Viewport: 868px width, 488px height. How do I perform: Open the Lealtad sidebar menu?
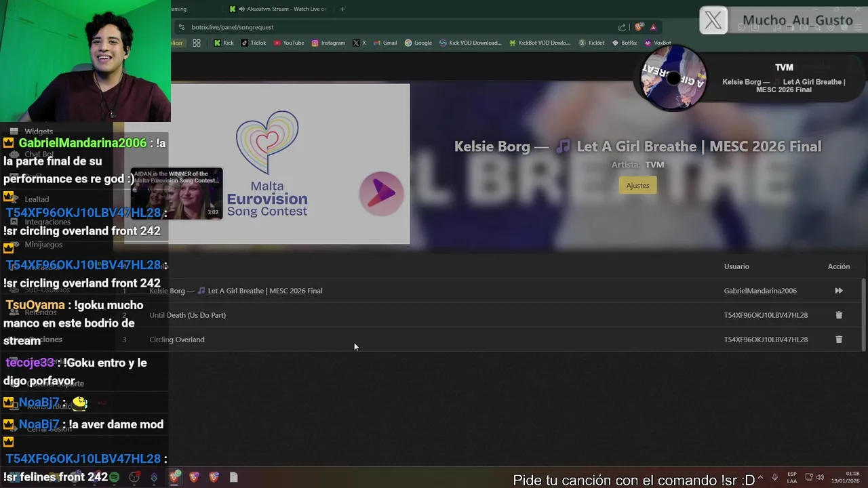[x=37, y=199]
